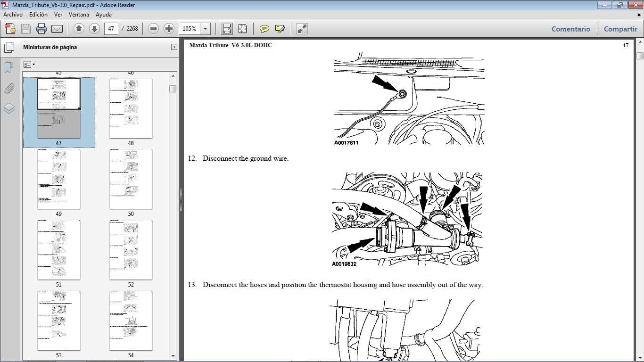Image resolution: width=644 pixels, height=362 pixels.
Task: Add a sticky note comment
Action: point(264,29)
